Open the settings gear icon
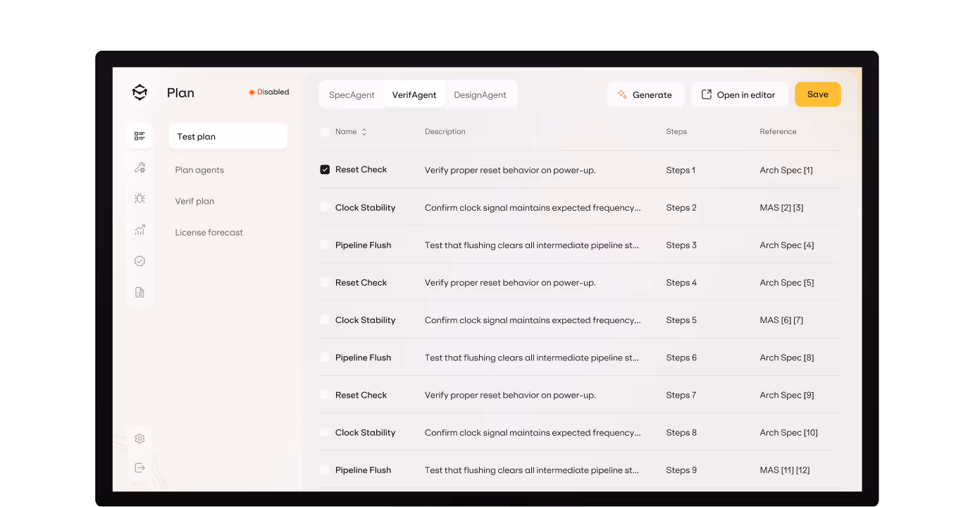 (139, 439)
